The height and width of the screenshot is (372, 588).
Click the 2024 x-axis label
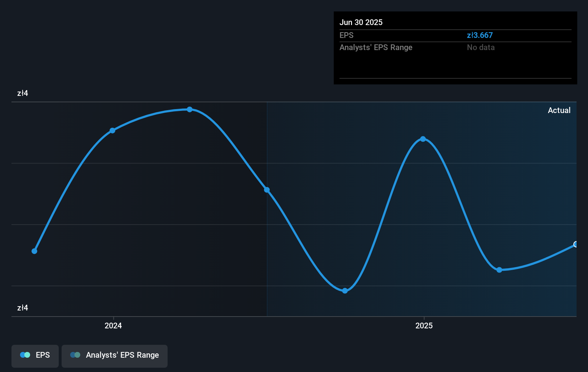113,325
